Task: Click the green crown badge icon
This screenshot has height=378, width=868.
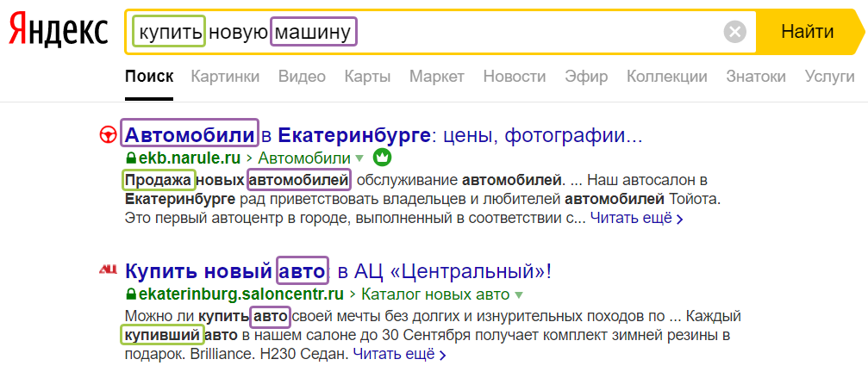Action: point(383,158)
